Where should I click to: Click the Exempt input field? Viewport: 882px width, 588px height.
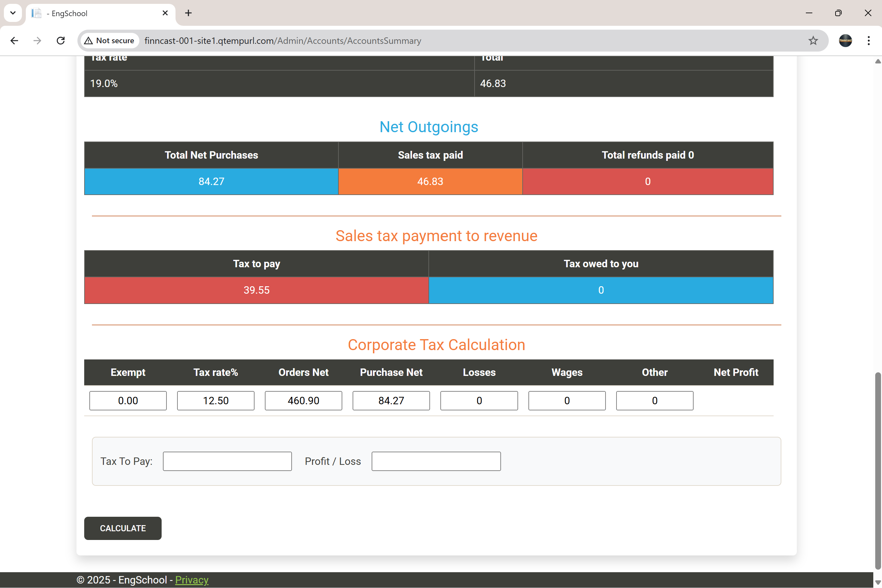(x=128, y=400)
